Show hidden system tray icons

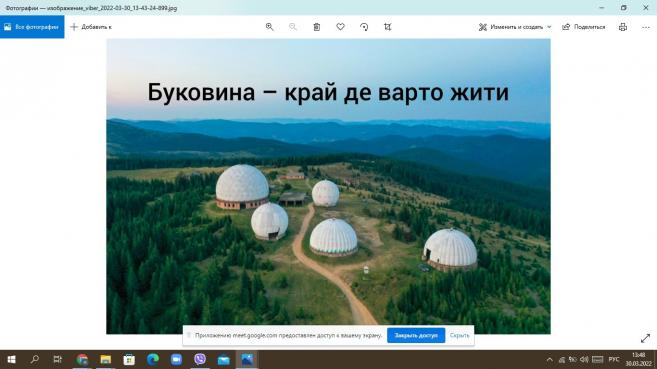[549, 359]
